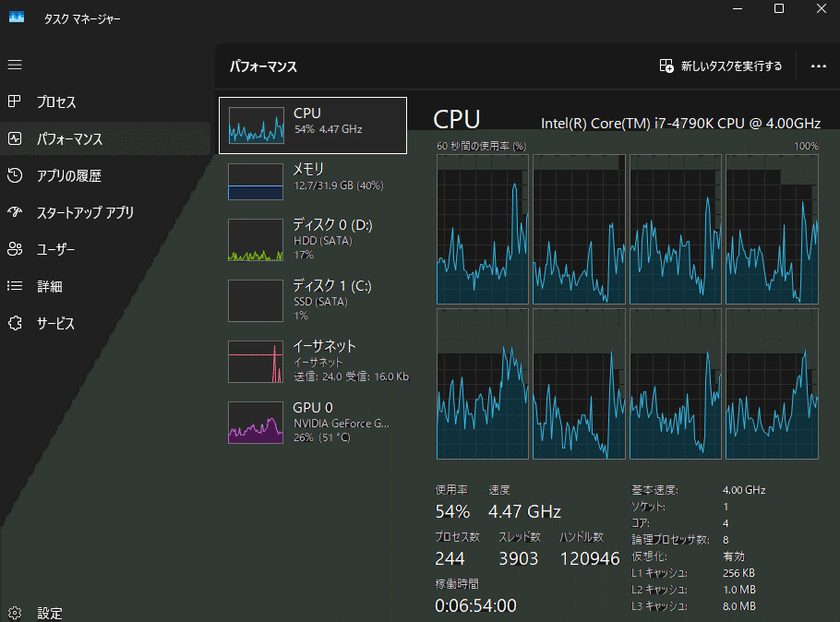Open アプリの履歴 clock icon
Viewport: 840px width, 622px height.
pos(15,175)
